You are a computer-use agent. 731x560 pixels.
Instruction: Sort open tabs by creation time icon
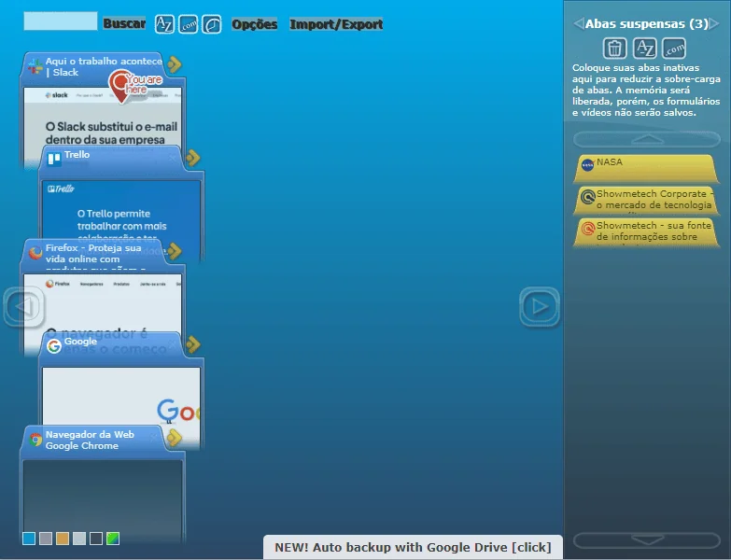click(x=212, y=24)
